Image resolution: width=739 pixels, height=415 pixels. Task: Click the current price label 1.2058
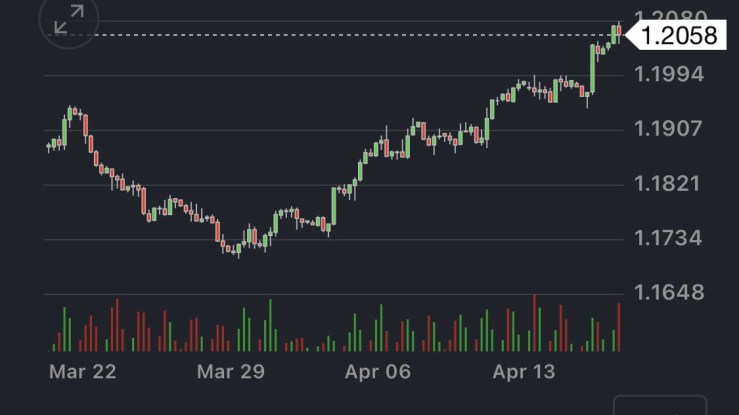point(678,36)
